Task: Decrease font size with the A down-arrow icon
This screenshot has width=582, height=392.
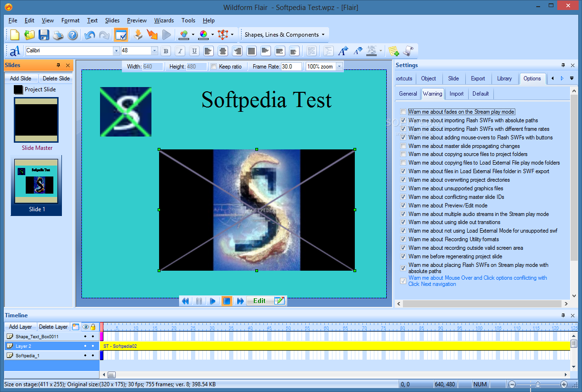Action: click(x=357, y=51)
